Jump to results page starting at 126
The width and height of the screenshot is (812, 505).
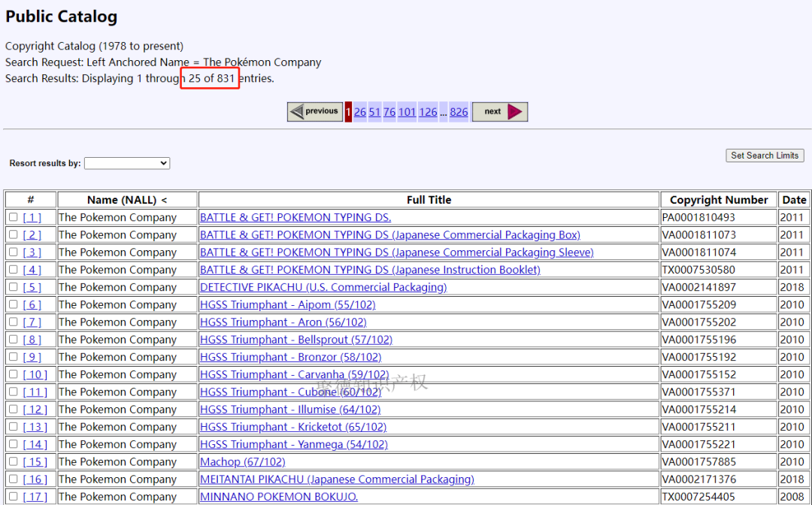[x=429, y=112]
